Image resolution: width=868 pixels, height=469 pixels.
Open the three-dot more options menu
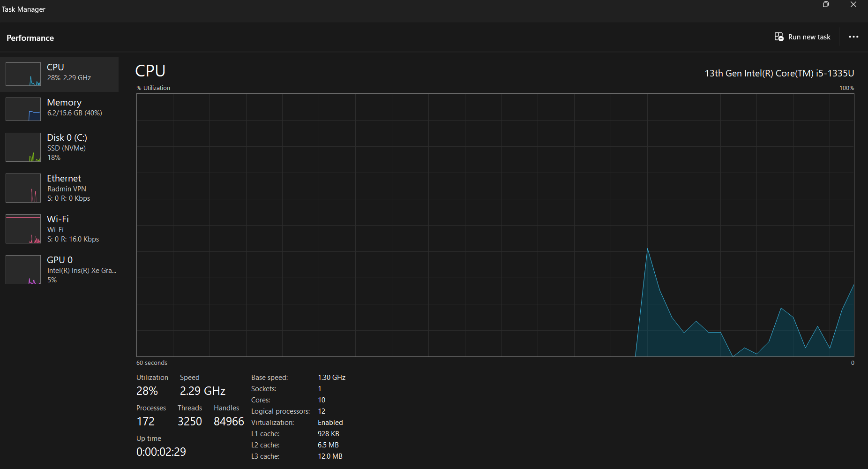853,37
